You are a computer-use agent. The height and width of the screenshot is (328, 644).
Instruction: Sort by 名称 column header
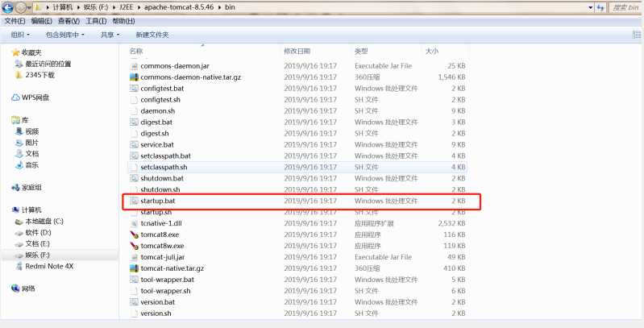pos(136,51)
